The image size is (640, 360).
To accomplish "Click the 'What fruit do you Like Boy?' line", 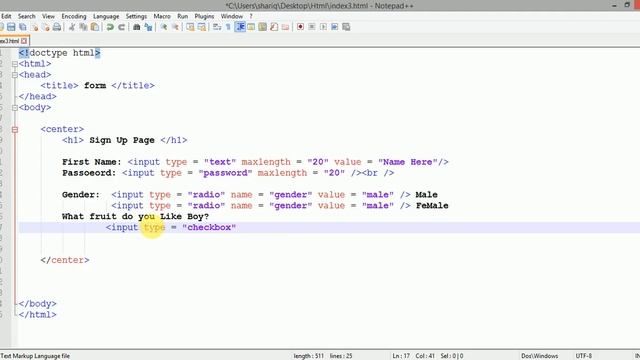I will point(135,216).
